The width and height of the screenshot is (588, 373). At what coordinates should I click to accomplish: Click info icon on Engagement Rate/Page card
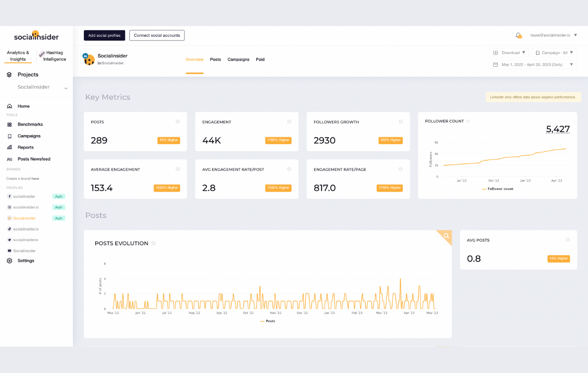(x=400, y=169)
